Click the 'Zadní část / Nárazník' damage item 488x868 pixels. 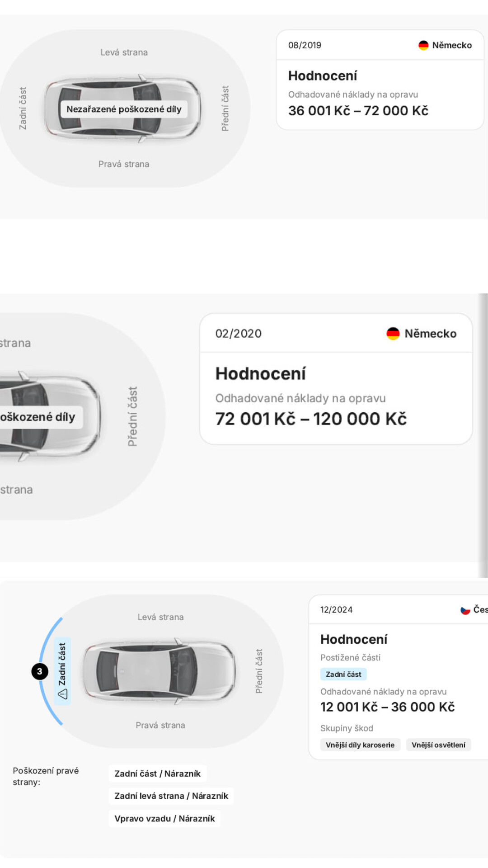[x=157, y=774]
